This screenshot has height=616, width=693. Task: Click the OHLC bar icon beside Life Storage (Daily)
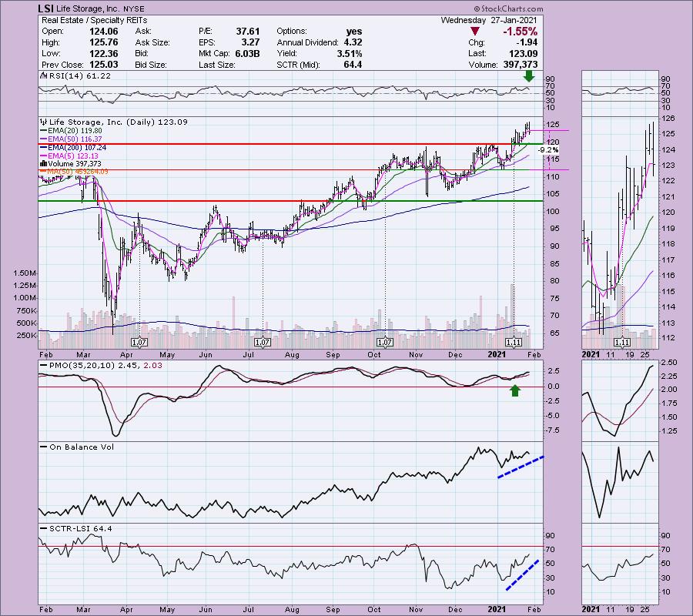coord(43,122)
